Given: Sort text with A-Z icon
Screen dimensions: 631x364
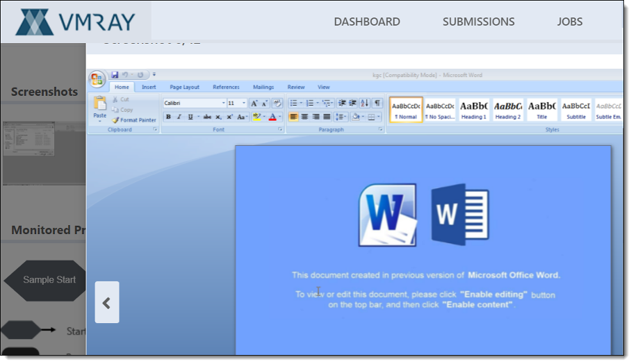Looking at the screenshot, I should coord(364,104).
